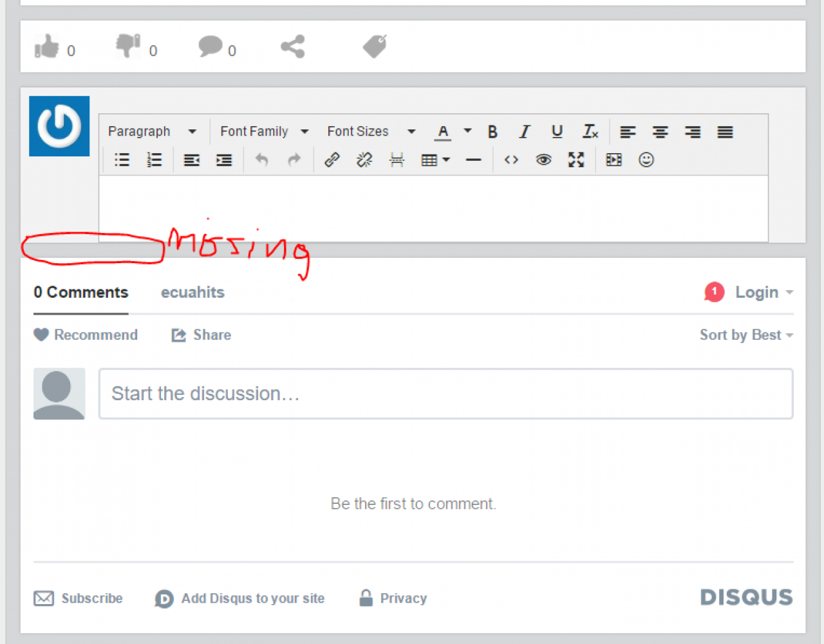Viewport: 824px width, 644px height.
Task: Insert a horizontal line
Action: point(473,160)
